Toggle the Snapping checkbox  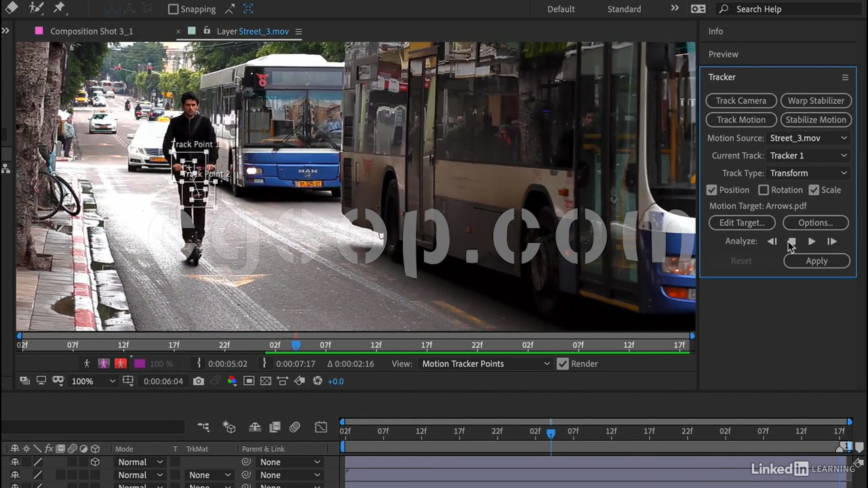[x=174, y=9]
